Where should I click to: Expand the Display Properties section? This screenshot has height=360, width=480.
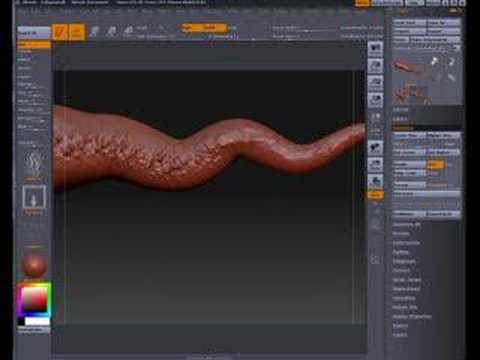412,316
